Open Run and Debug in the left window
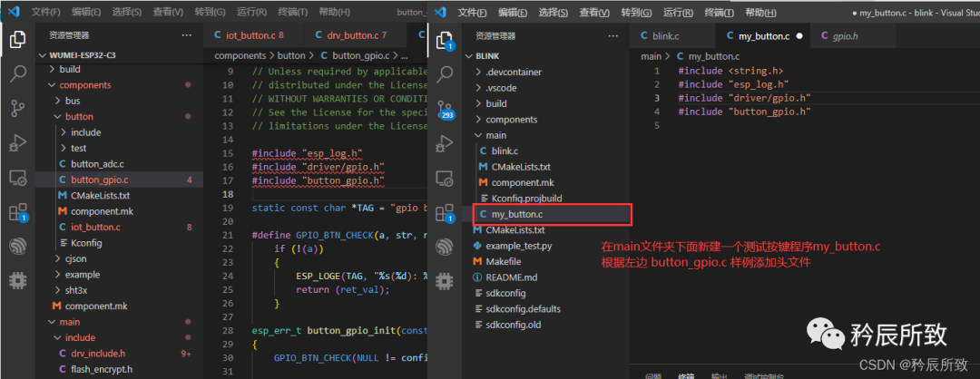The image size is (980, 379). pyautogui.click(x=17, y=142)
